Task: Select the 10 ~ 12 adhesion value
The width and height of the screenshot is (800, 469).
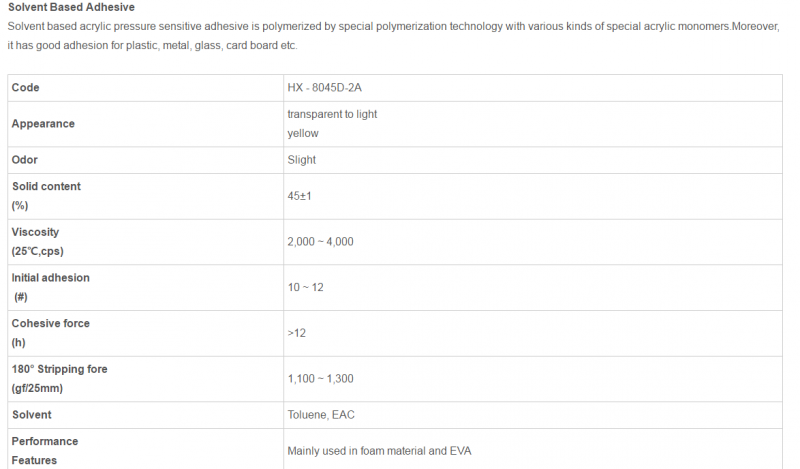Action: pos(306,287)
